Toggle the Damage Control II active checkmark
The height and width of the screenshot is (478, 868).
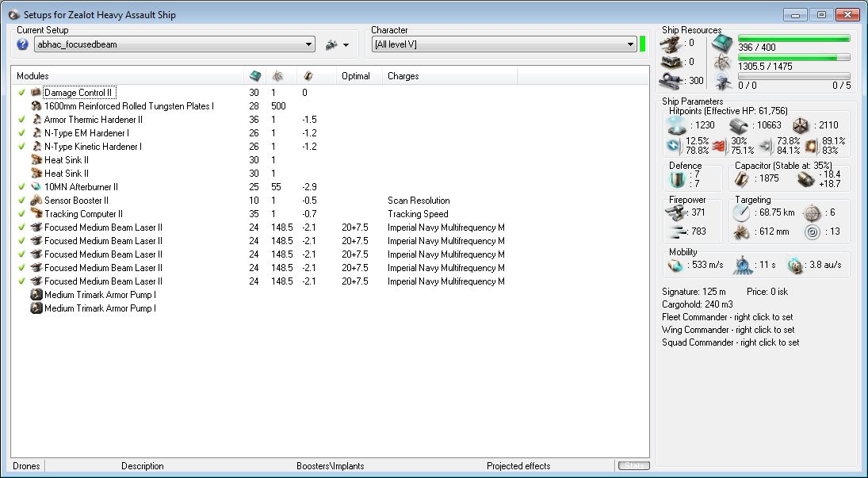[21, 93]
